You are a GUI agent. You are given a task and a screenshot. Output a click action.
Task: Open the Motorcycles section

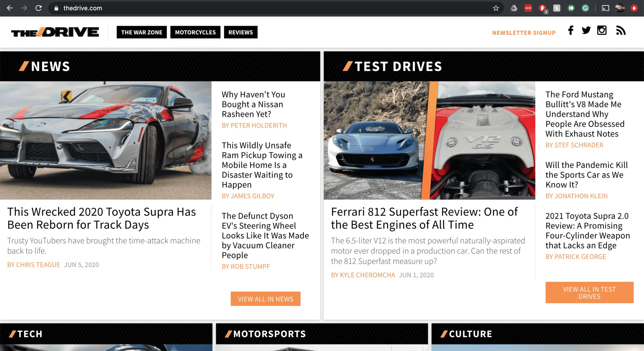tap(195, 32)
